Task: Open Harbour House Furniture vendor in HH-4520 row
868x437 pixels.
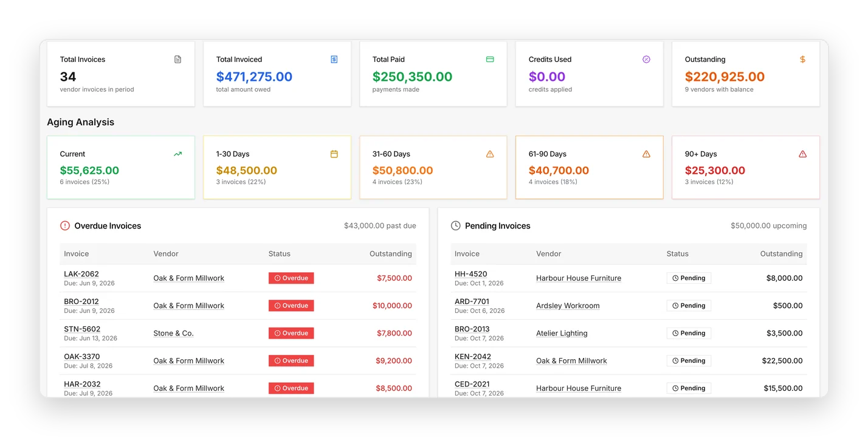Action: [x=579, y=278]
